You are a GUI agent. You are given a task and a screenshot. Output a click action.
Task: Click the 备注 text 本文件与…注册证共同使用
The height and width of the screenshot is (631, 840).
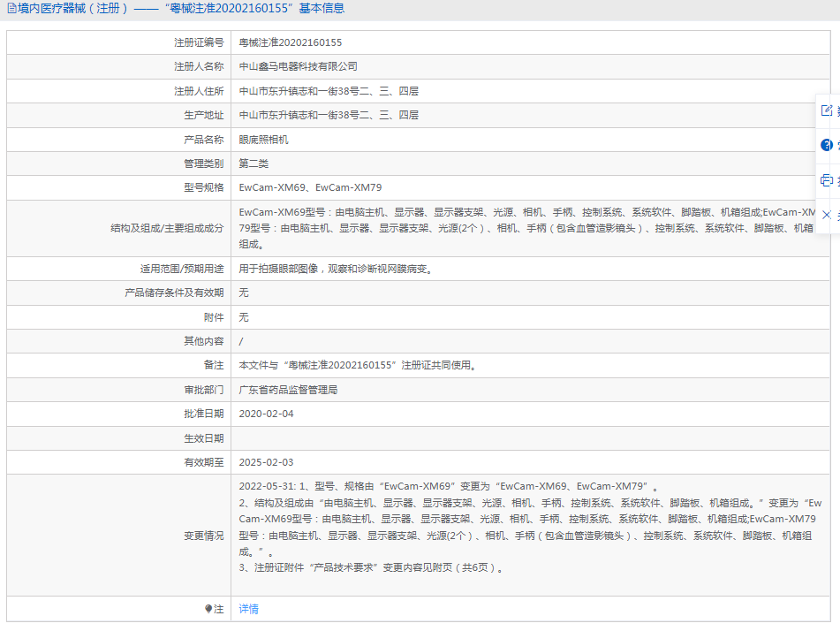coord(358,365)
